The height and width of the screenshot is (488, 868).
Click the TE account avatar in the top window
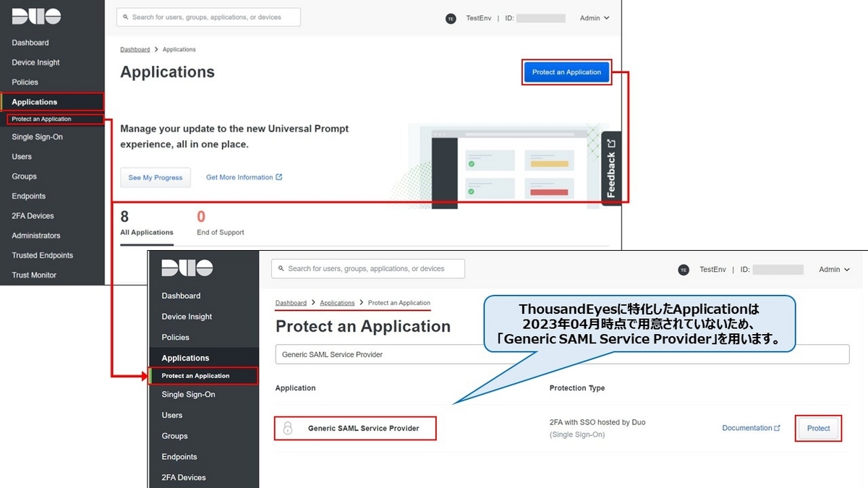click(451, 18)
